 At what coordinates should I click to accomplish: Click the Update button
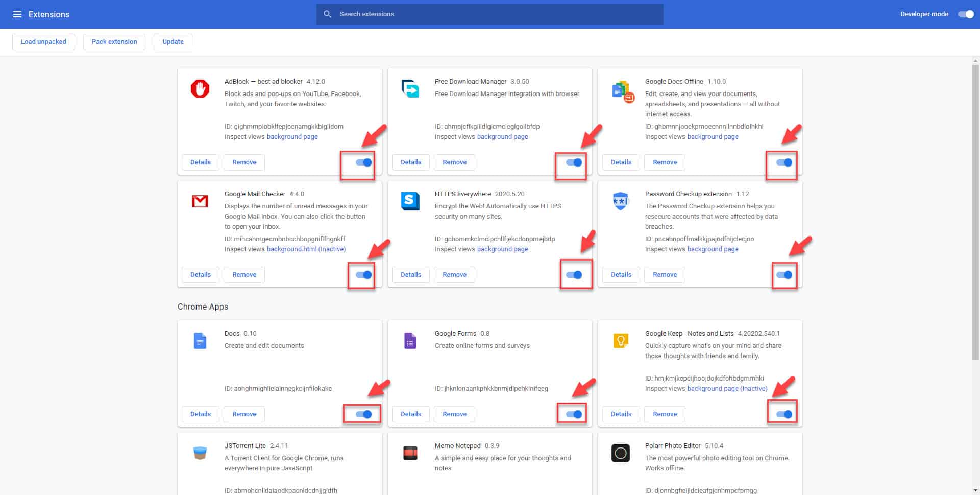(173, 42)
